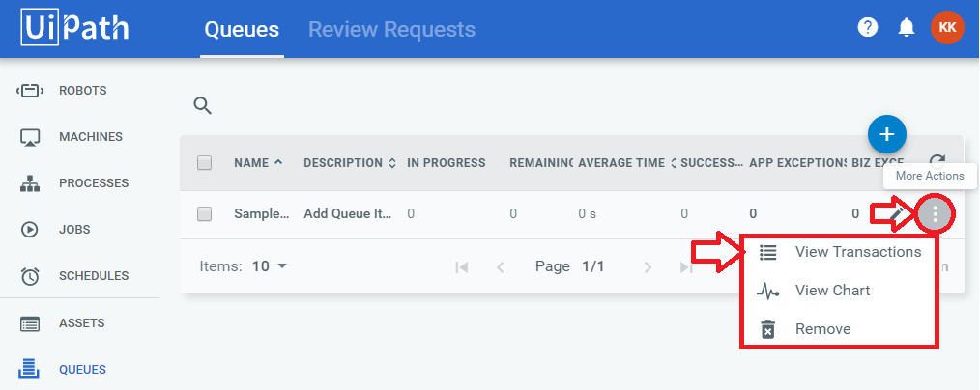Click the Robots sidebar icon
Image resolution: width=980 pixels, height=390 pixels.
click(x=29, y=91)
